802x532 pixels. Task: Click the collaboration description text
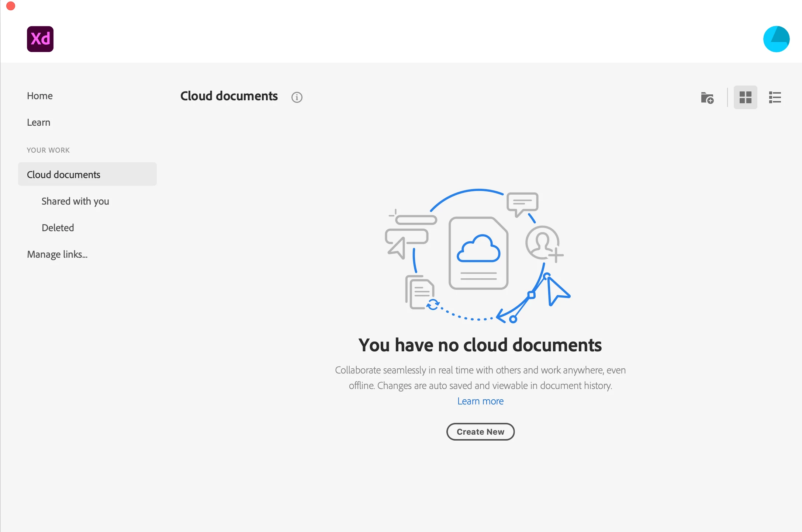tap(480, 378)
